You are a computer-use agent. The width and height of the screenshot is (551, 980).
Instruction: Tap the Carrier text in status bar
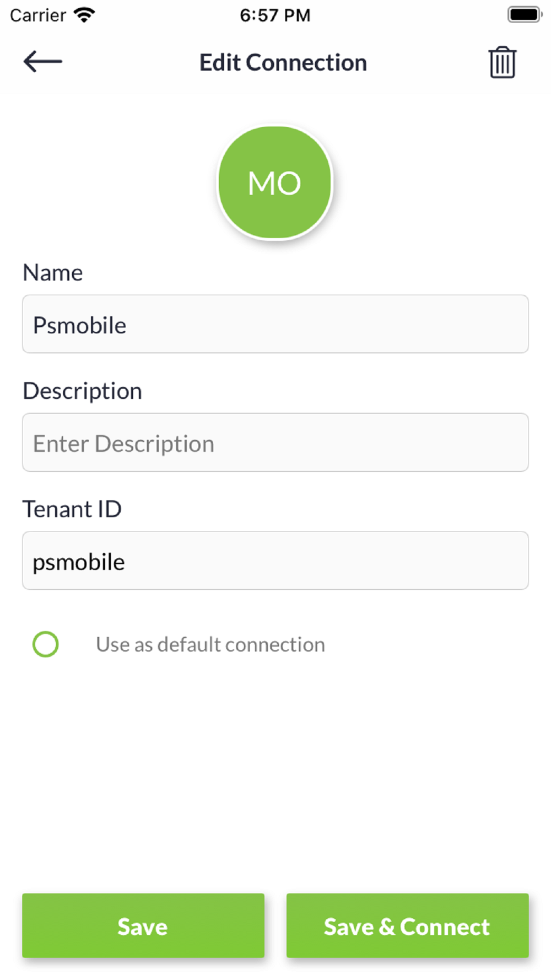(x=38, y=15)
